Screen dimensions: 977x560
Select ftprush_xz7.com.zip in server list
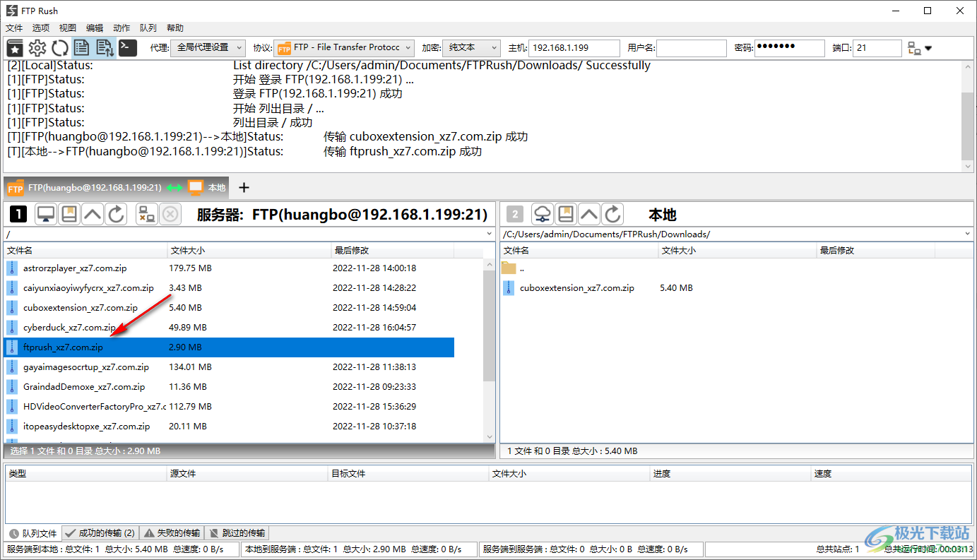tap(229, 347)
